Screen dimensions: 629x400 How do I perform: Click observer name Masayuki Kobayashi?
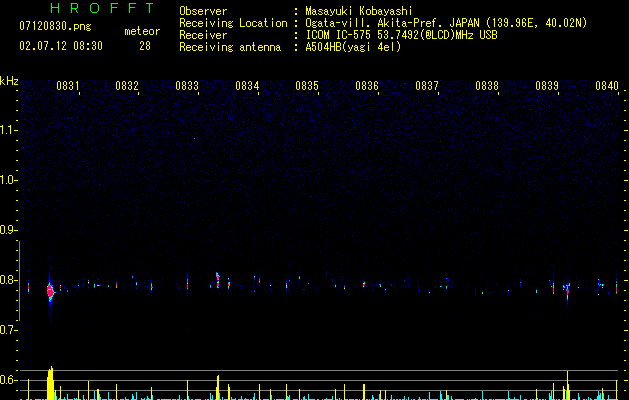[359, 11]
